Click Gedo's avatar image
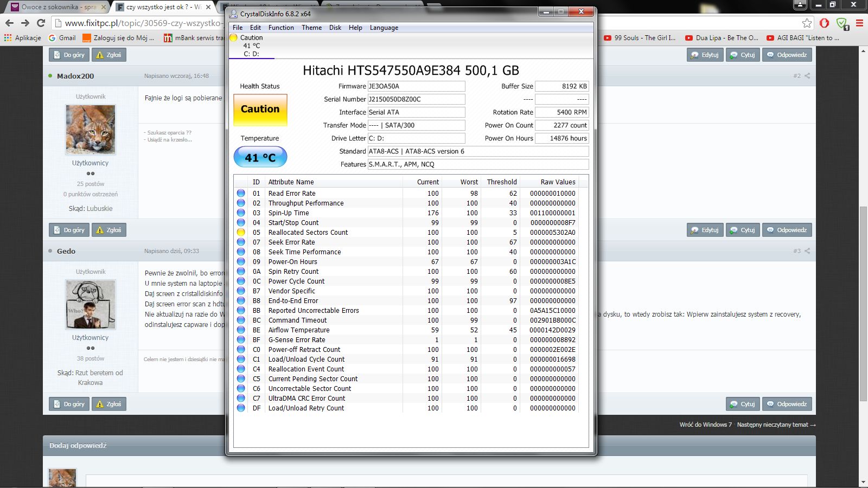This screenshot has height=488, width=868. point(91,304)
